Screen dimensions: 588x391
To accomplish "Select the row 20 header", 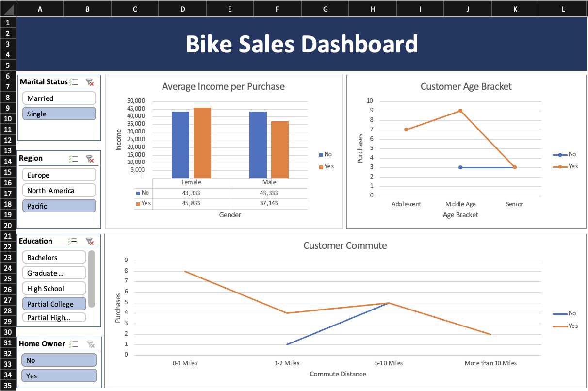I will 8,226.
